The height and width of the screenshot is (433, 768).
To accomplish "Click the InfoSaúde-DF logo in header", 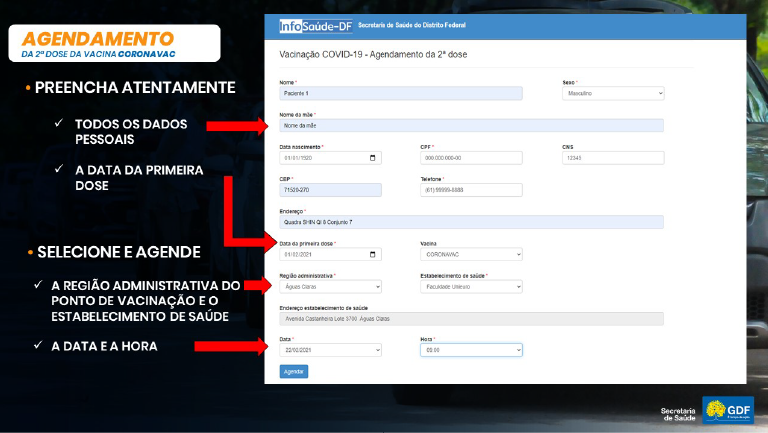I will pos(316,26).
